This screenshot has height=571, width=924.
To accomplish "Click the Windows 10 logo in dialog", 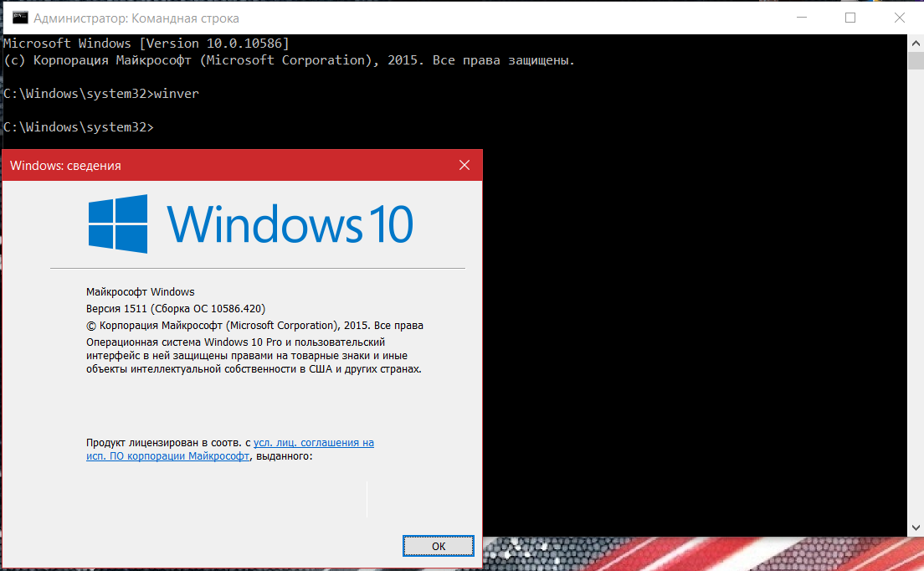I will tap(250, 224).
